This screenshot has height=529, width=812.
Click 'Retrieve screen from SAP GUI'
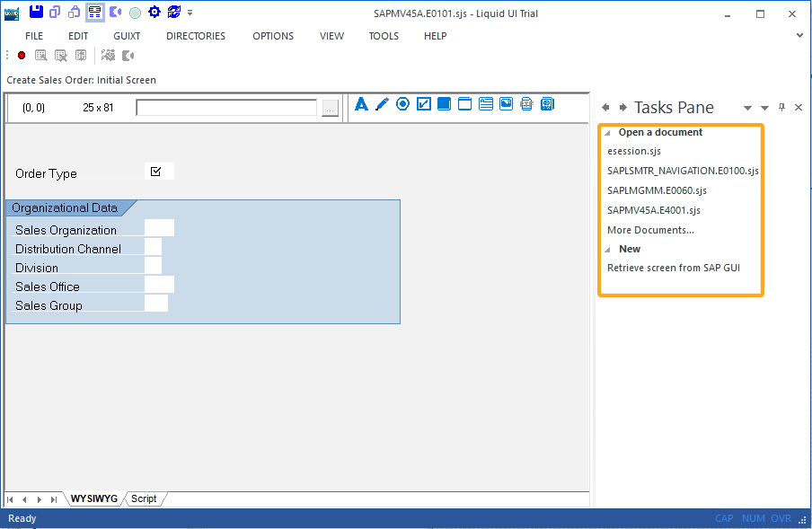click(x=673, y=268)
